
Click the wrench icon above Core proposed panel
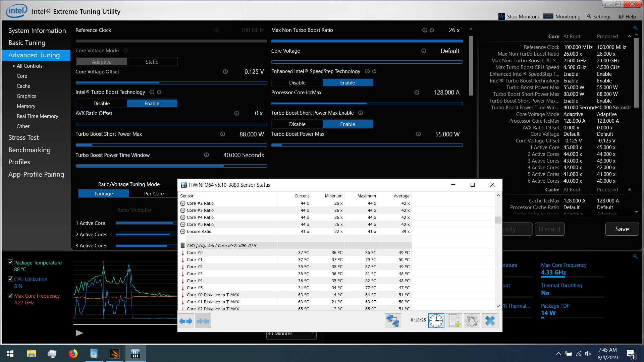click(635, 27)
